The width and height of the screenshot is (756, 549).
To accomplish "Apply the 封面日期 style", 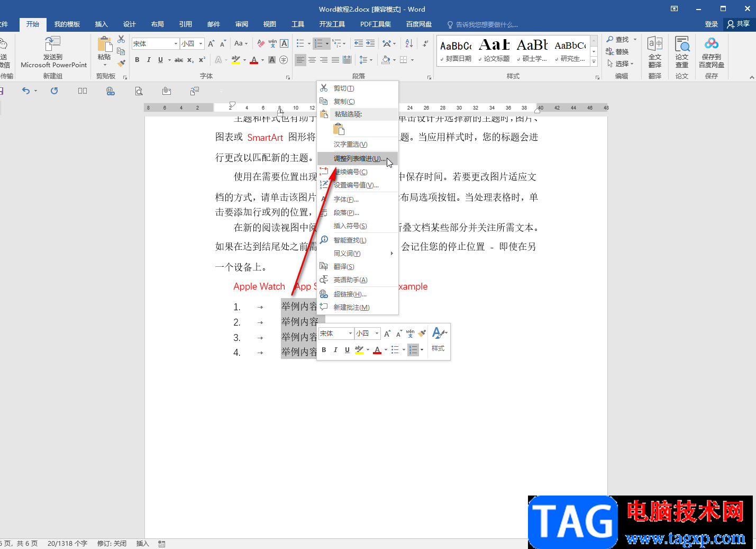I will point(456,52).
